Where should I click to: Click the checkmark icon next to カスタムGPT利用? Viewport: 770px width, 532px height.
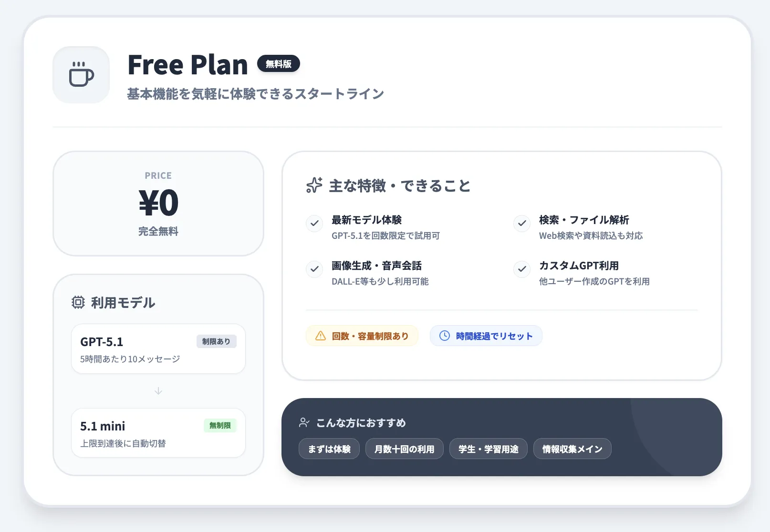[521, 269]
